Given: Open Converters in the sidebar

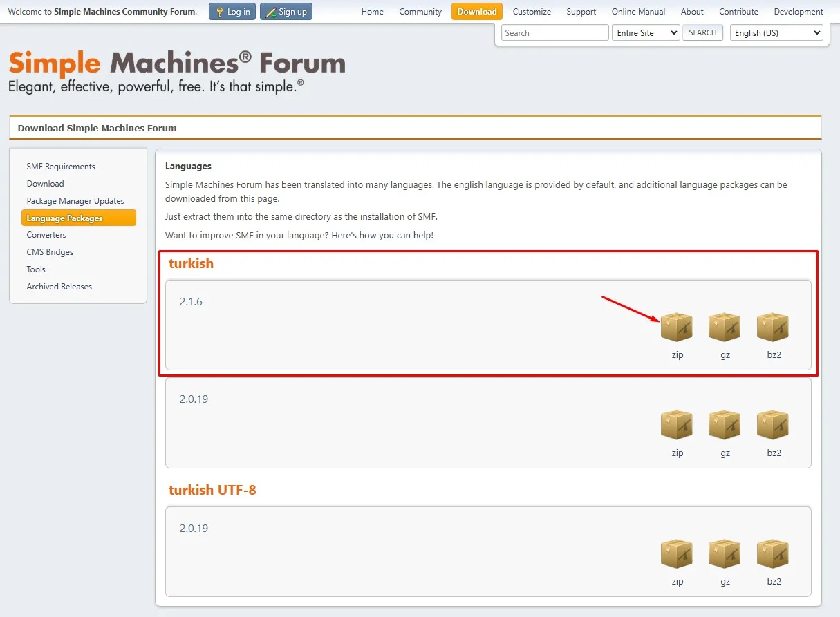Looking at the screenshot, I should pyautogui.click(x=46, y=235).
